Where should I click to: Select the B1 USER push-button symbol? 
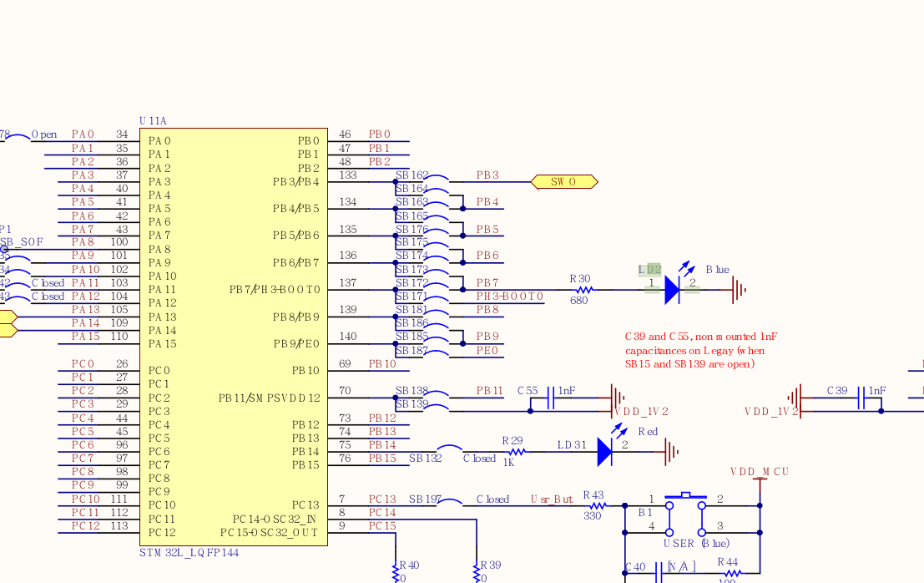coord(685,513)
